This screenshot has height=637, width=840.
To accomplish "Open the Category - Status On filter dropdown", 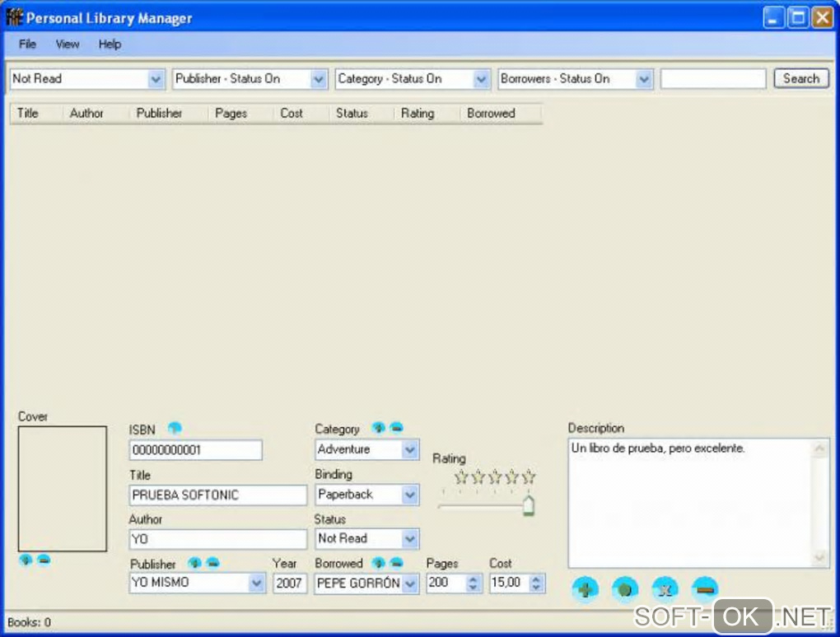I will [x=481, y=79].
